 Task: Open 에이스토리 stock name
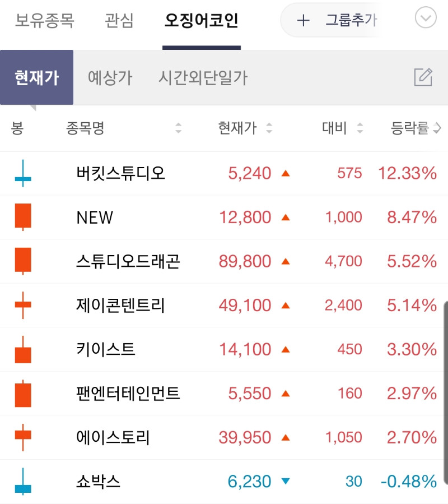coord(113,437)
